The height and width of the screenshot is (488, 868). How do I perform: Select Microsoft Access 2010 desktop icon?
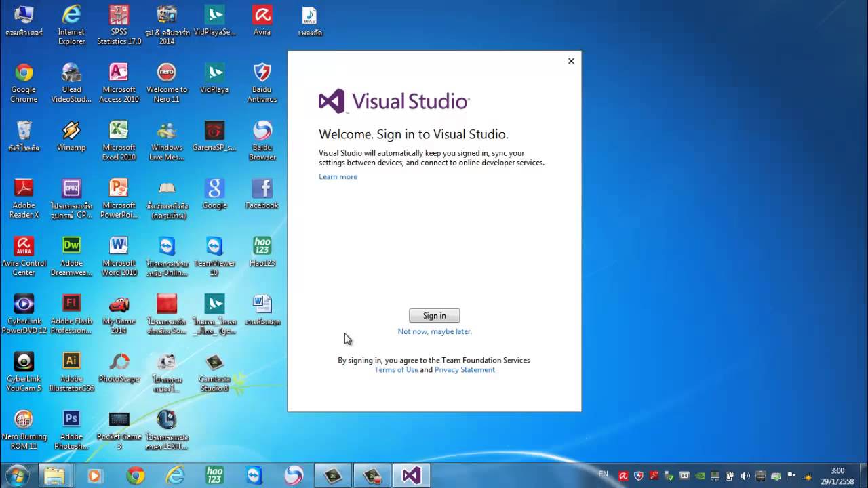pyautogui.click(x=119, y=83)
